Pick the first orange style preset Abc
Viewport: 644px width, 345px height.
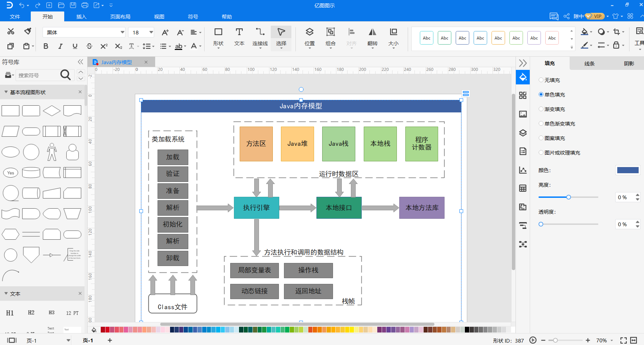click(x=498, y=38)
